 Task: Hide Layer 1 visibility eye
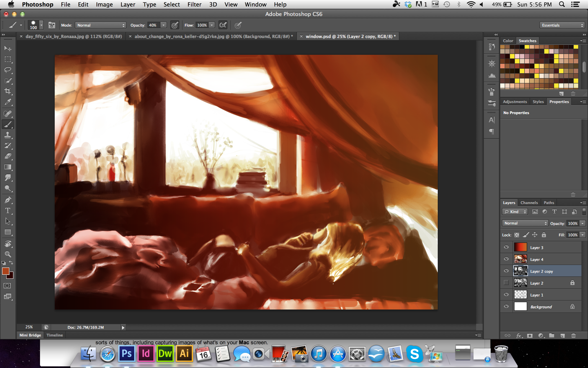[x=506, y=295]
